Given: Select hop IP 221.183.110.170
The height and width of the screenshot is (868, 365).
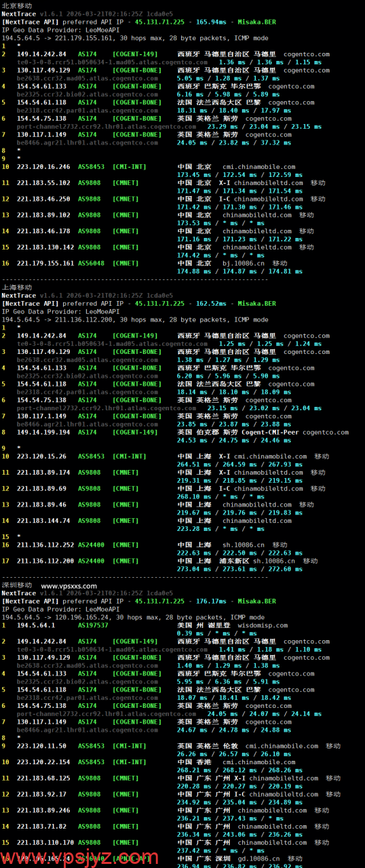Looking at the screenshot, I should 45,842.
